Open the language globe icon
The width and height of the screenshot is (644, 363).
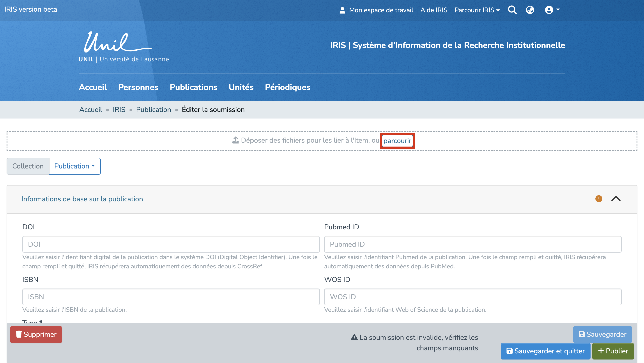[x=530, y=10]
